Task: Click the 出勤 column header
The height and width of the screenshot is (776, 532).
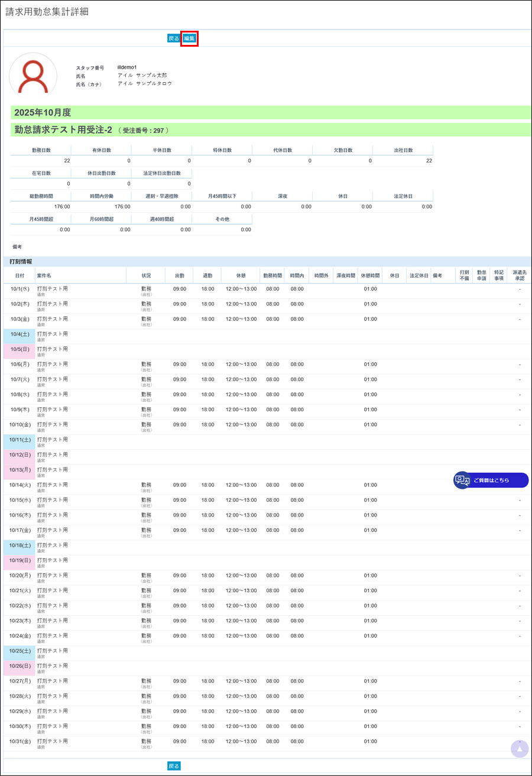Action: 180,275
